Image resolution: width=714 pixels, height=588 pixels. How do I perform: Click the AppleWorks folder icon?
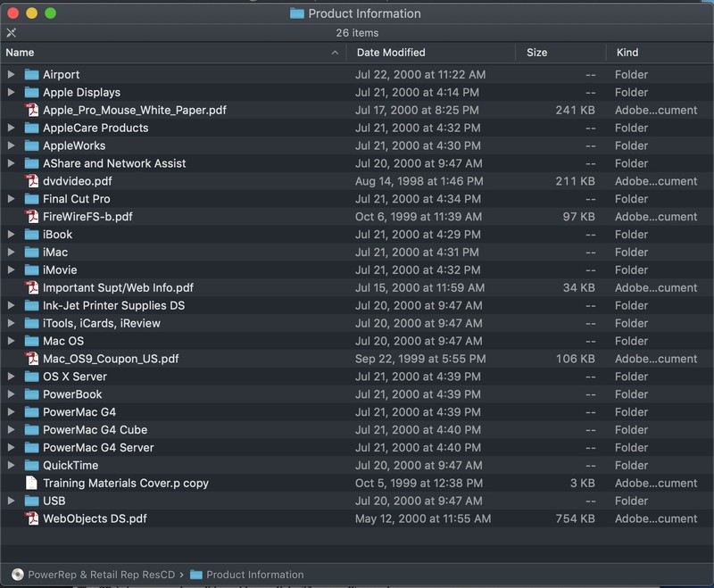31,145
